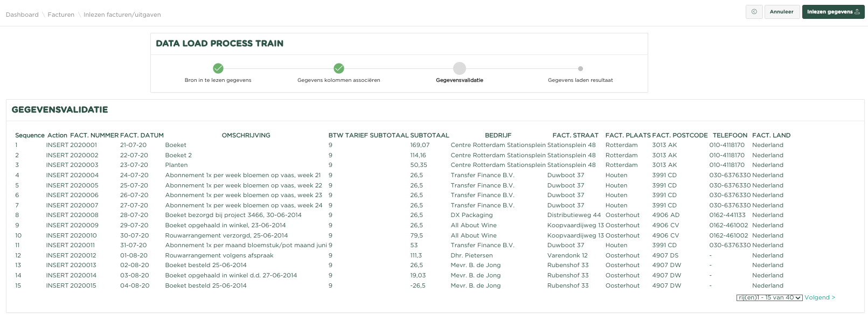Click green checkmark for Bron in te lezen gegevens
Viewport: 868px width, 321px height.
coord(218,68)
